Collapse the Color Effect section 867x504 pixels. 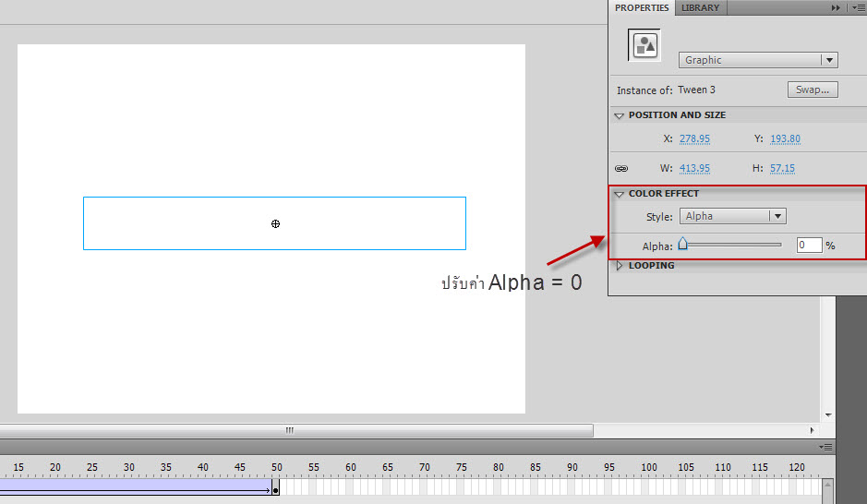(620, 195)
